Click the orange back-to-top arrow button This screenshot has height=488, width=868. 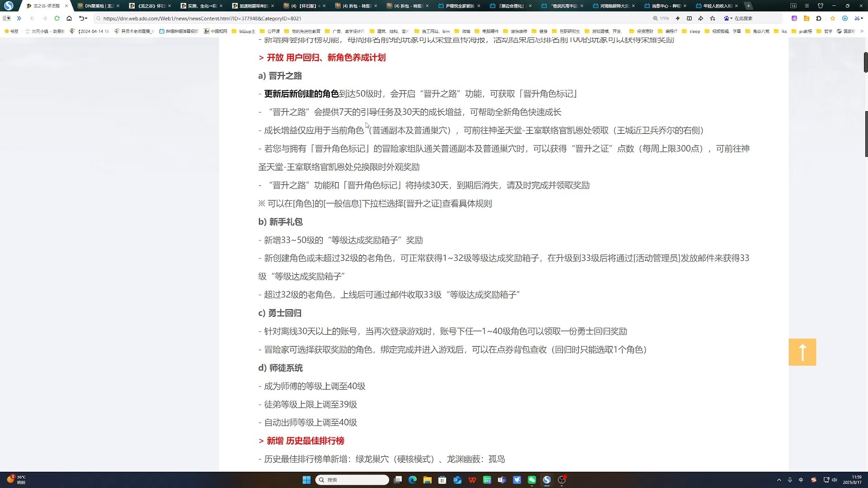(x=802, y=352)
